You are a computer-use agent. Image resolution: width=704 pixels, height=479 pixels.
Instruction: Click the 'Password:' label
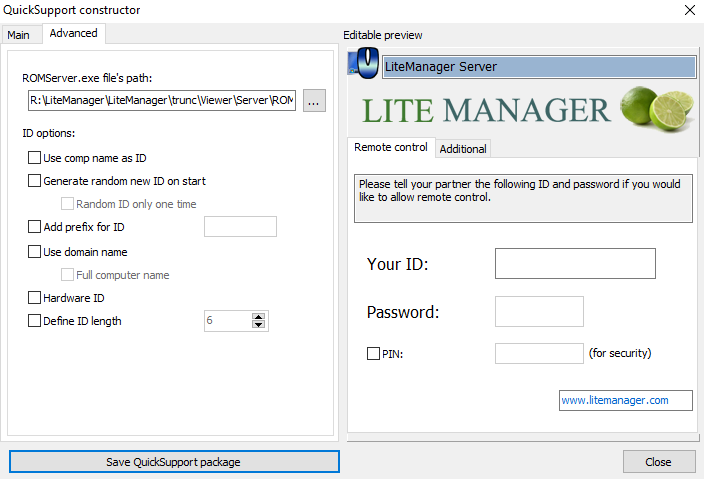point(403,312)
